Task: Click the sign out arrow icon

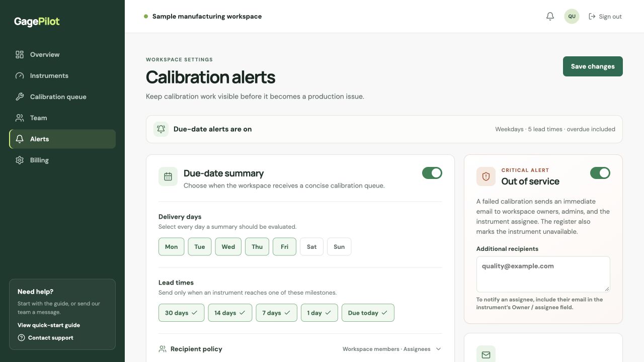Action: point(592,17)
